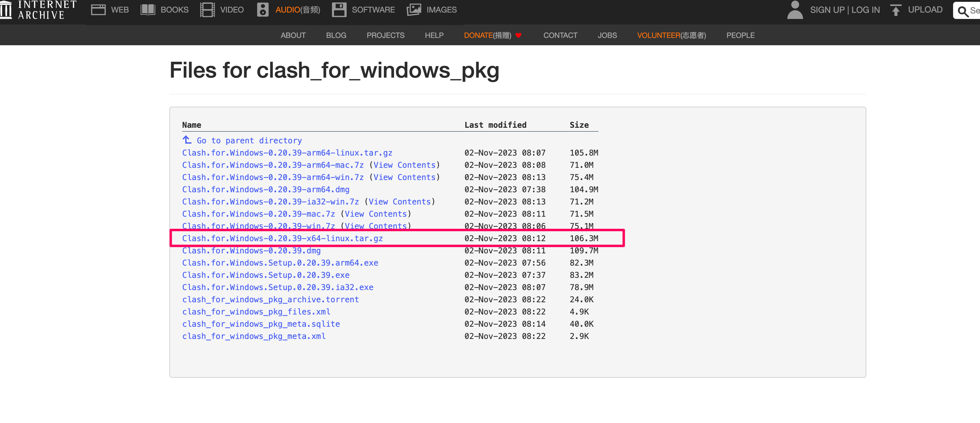Open the Books section icon
This screenshot has height=423, width=980.
coord(148,9)
